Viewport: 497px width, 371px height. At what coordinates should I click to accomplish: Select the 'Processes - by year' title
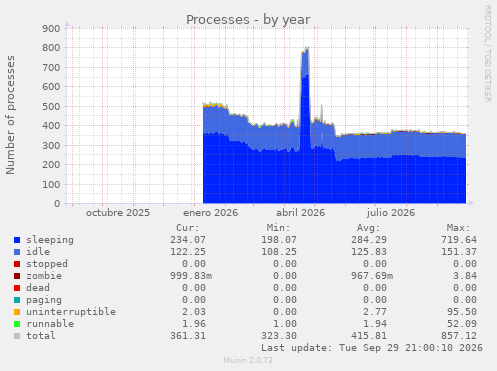click(x=248, y=20)
